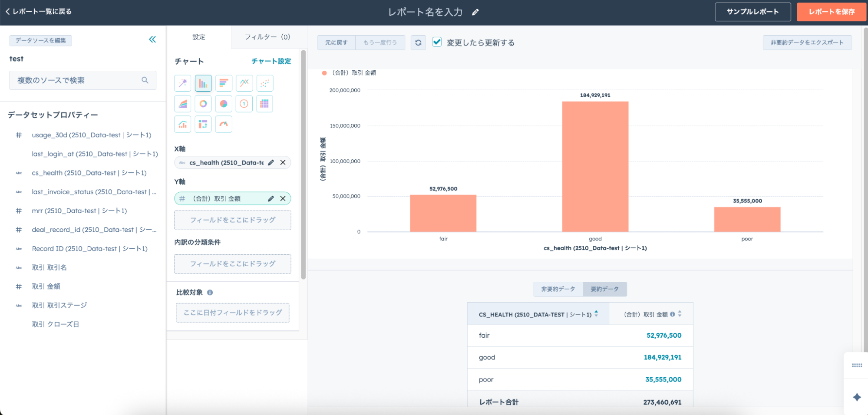Click the 複数のソースで検索 search field

click(x=78, y=80)
